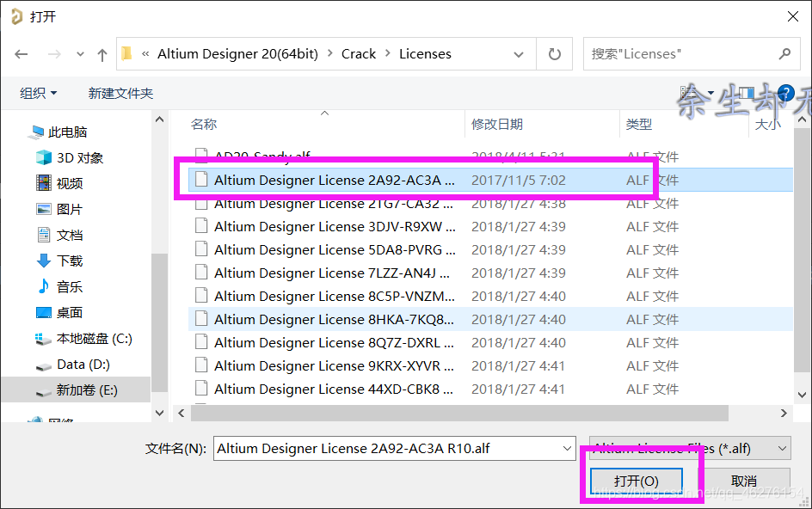The height and width of the screenshot is (509, 812).
Task: Click the Altium Designer 20(64bit) breadcrumb
Action: coord(237,54)
